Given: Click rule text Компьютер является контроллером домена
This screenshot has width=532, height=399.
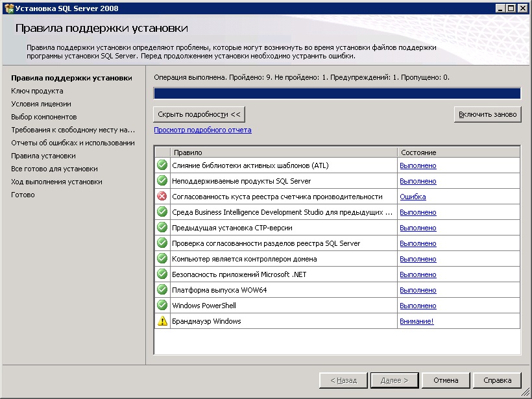Looking at the screenshot, I should pos(245,260).
